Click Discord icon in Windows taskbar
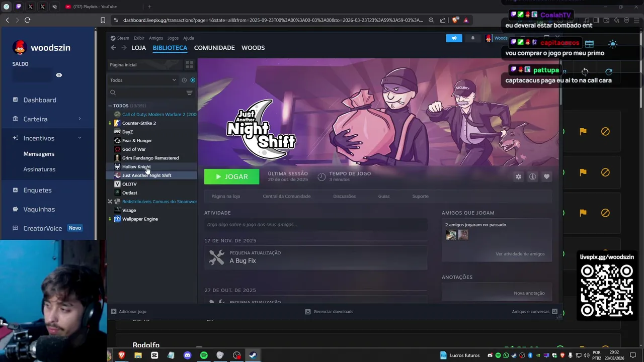 (187, 355)
